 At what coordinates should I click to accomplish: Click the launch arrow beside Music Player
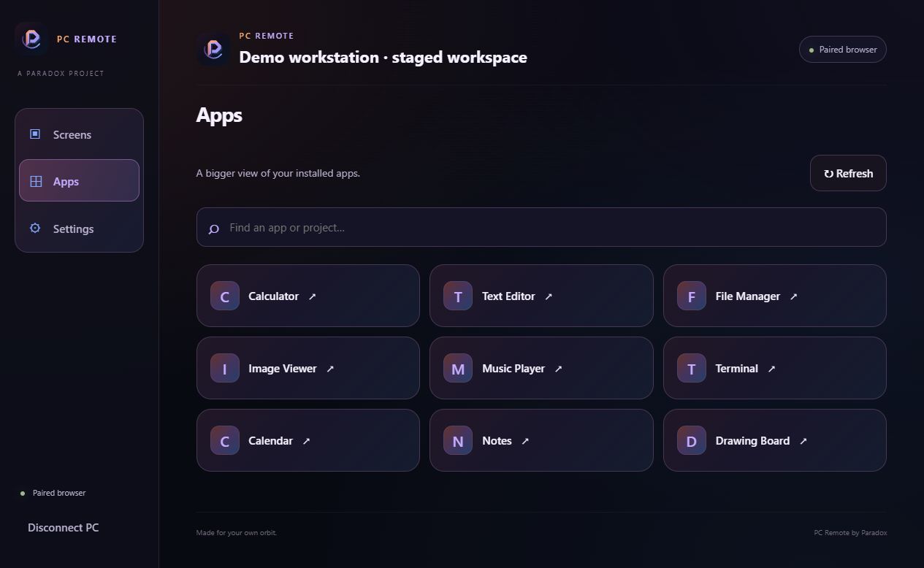tap(559, 369)
